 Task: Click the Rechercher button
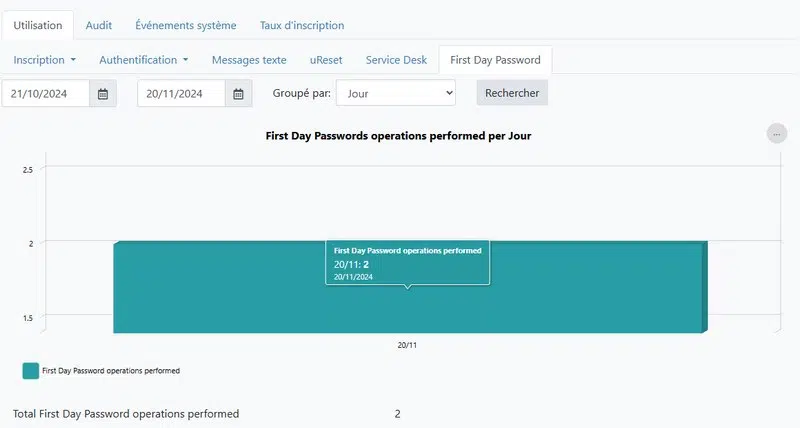click(512, 93)
